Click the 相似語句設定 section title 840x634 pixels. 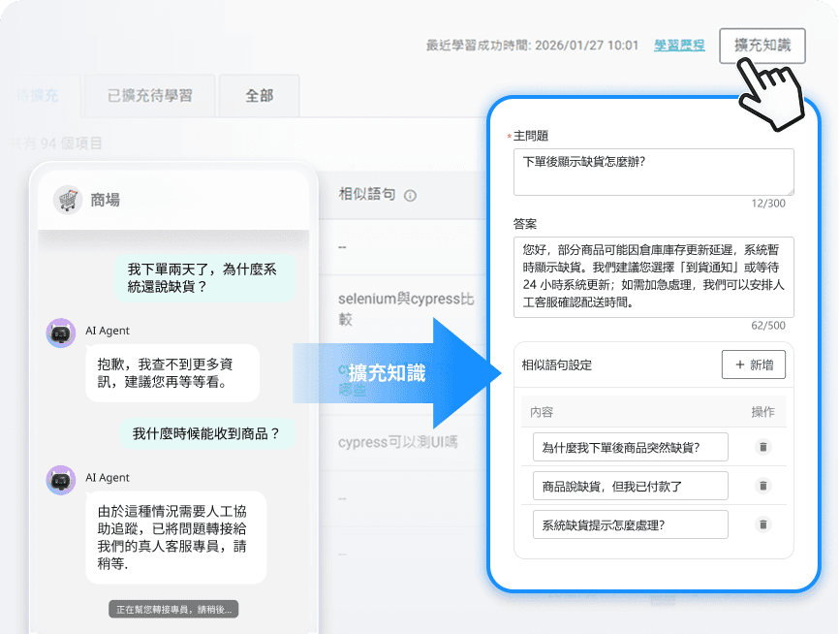(x=556, y=365)
